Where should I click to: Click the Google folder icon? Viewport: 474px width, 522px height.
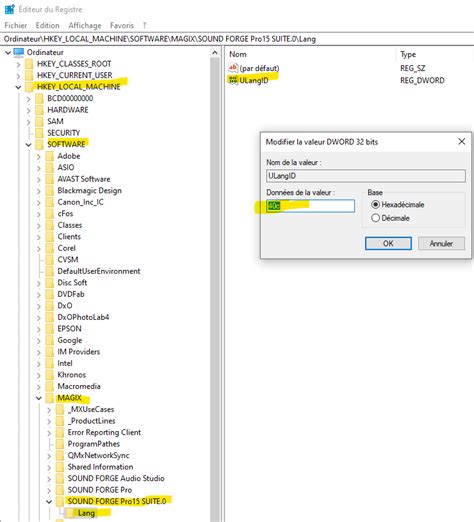pyautogui.click(x=50, y=340)
